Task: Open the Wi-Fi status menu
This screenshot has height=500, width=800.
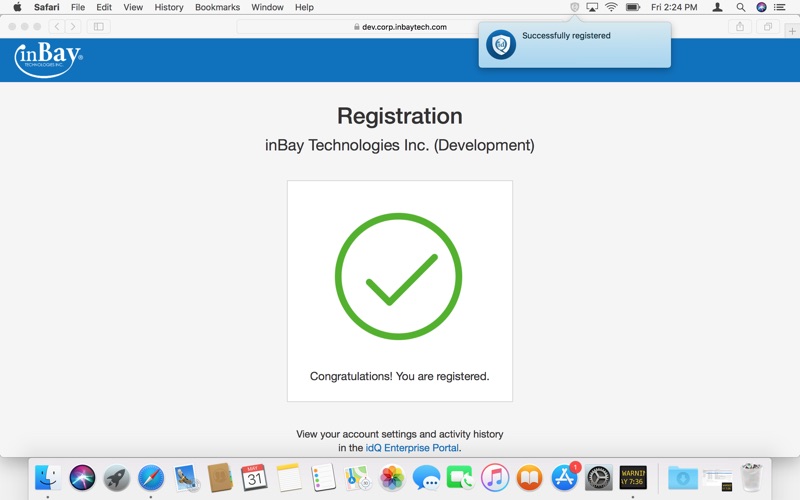Action: pos(611,7)
